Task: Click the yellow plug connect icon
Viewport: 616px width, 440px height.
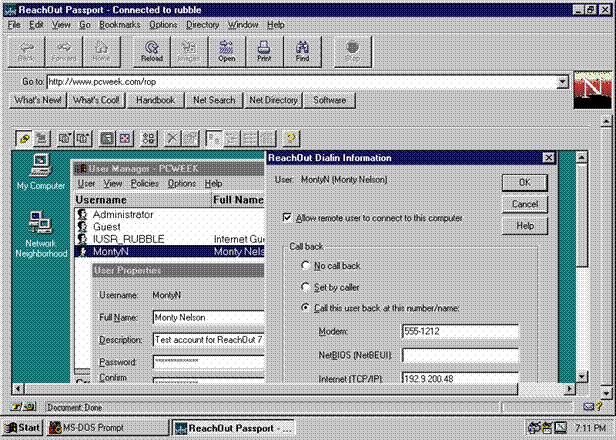Action: coord(24,138)
